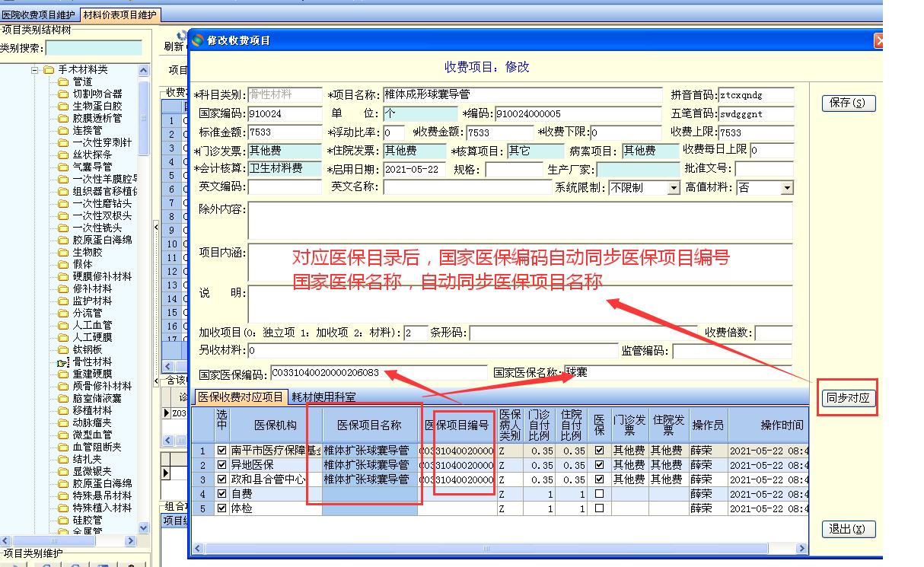The width and height of the screenshot is (924, 567).
Task: Click the folder icon beside 一次性磨钻头
Action: coord(63,204)
